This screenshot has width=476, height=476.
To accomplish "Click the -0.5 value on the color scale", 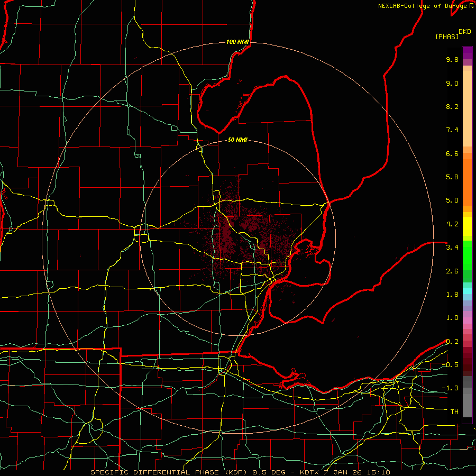I will click(450, 365).
